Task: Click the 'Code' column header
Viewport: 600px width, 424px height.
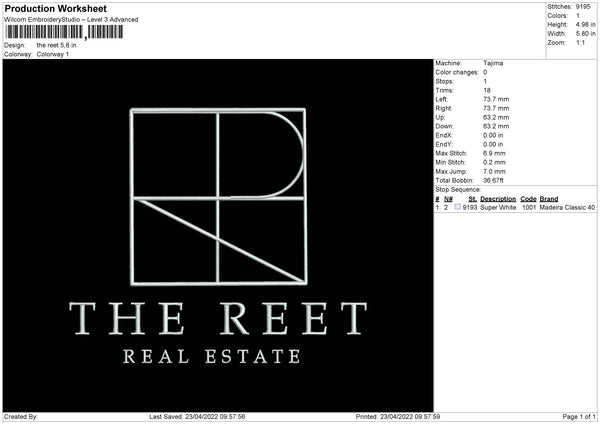Action: (528, 199)
